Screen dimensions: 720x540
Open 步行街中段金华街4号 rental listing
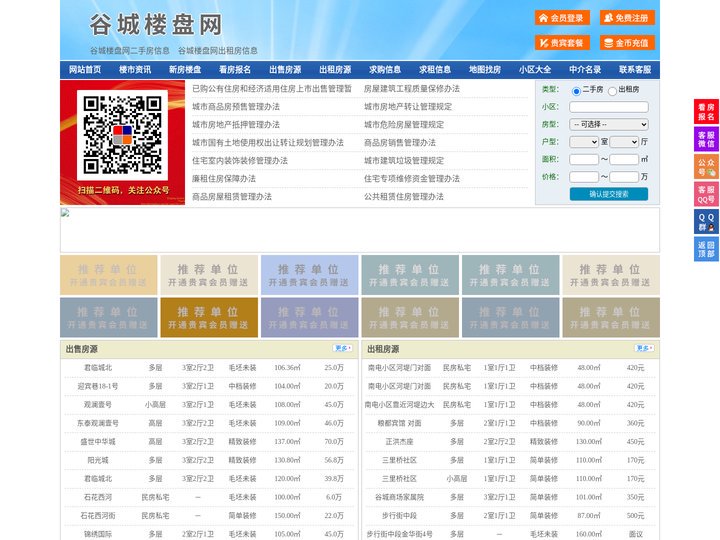pyautogui.click(x=399, y=534)
